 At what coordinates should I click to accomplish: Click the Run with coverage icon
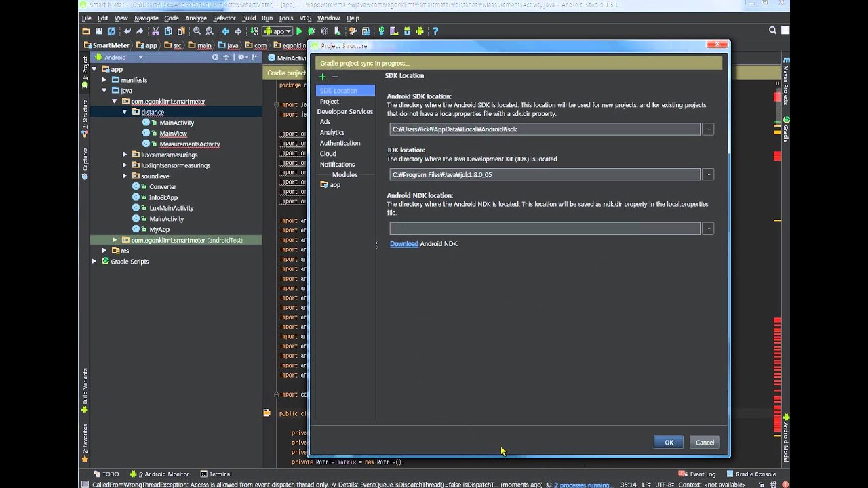coord(325,31)
